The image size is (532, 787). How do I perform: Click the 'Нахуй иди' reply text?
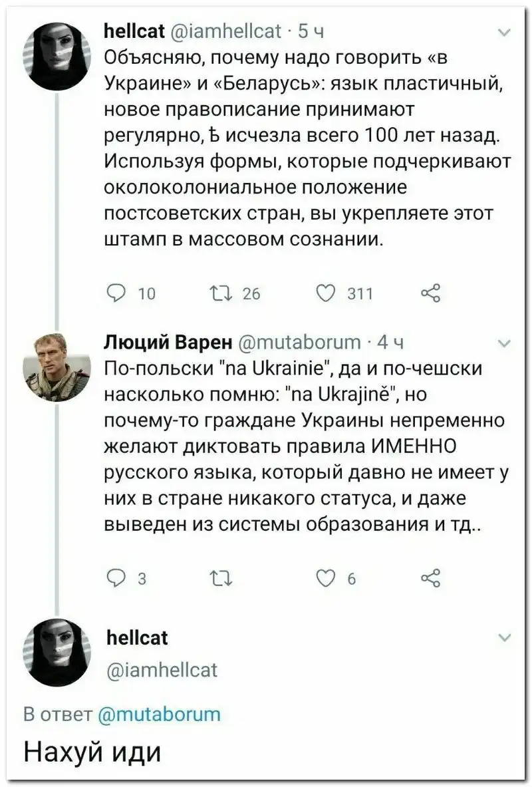(x=92, y=752)
